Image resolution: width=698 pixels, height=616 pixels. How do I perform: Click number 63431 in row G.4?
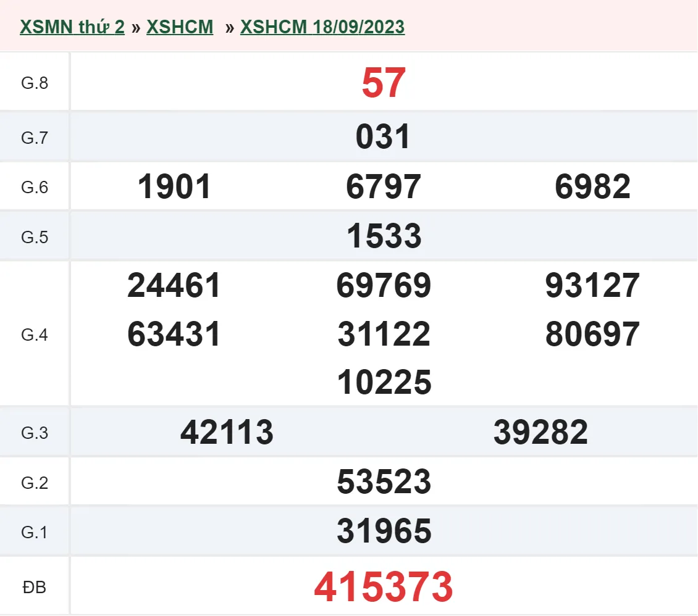coord(174,334)
